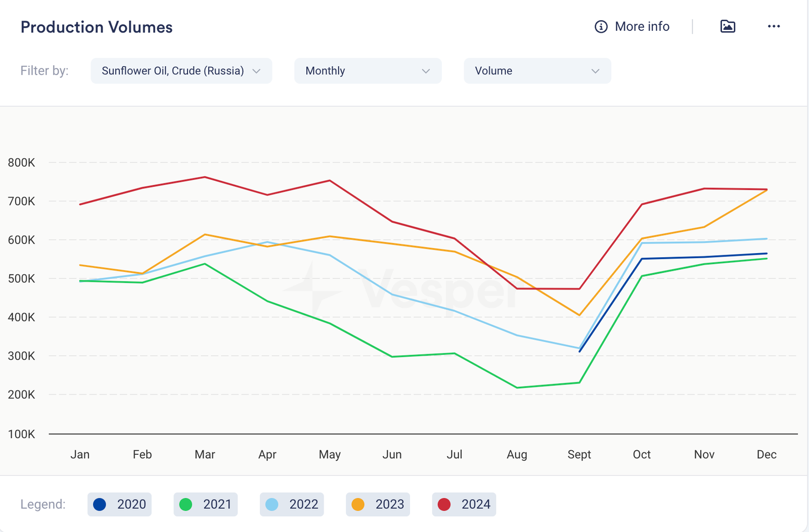Toggle the 2024 legend label

475,504
